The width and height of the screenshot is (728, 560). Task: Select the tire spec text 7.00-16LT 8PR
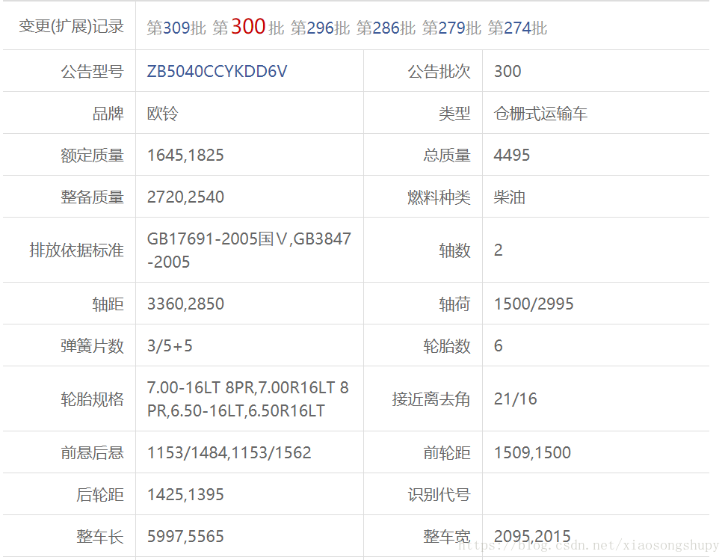pos(201,388)
